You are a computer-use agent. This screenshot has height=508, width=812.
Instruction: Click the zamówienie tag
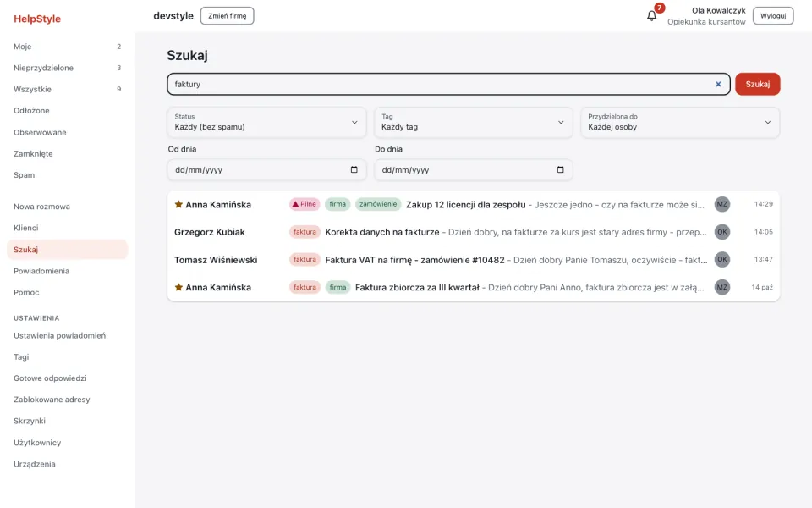[x=378, y=204]
